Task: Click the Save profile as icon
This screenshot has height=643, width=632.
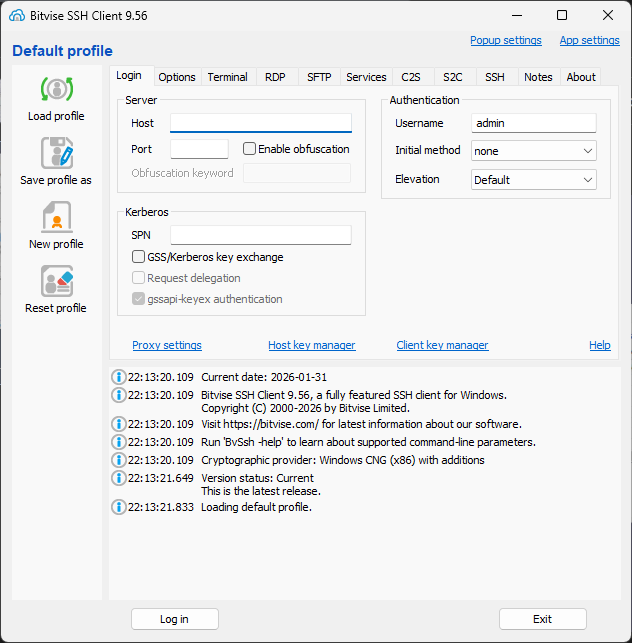Action: click(x=57, y=153)
